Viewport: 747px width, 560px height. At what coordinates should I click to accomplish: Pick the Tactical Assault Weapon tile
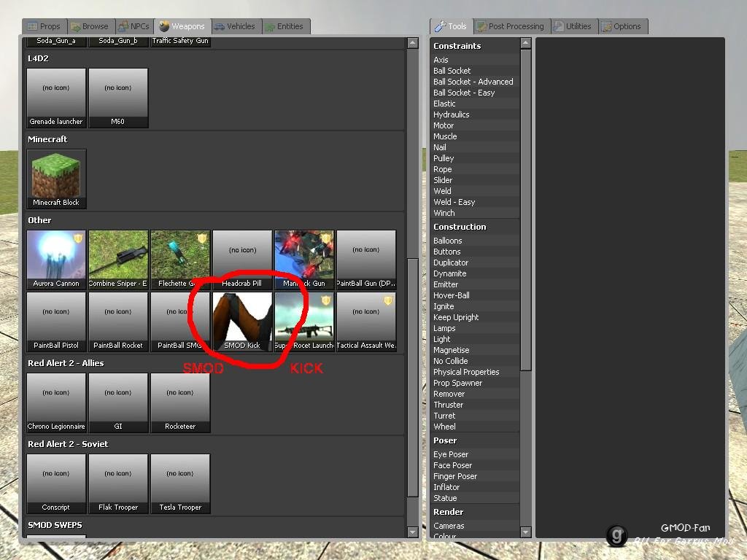click(366, 322)
